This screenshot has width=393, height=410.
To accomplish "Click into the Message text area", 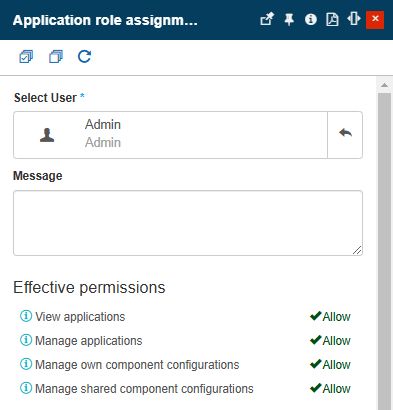I will [x=188, y=223].
